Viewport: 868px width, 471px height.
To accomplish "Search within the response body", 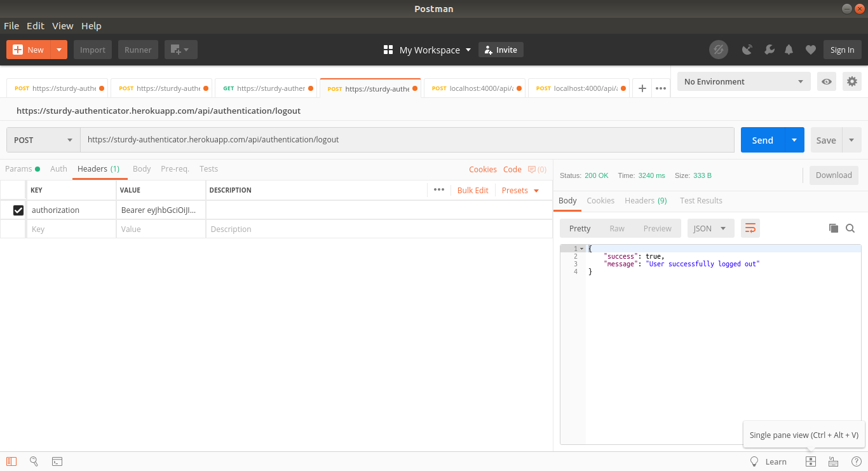I will coord(850,228).
